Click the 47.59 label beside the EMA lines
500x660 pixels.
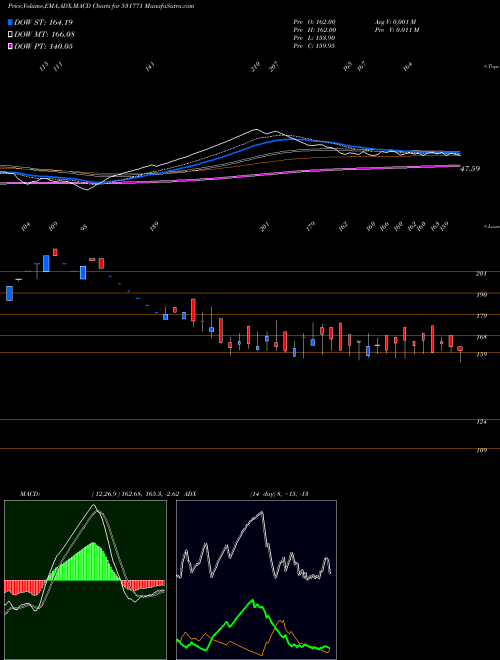pos(470,169)
